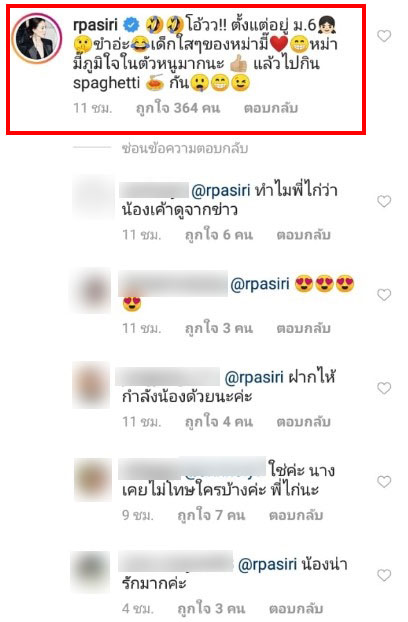Like the reply 'น้องน่ารักมากค่ะ'
Image resolution: width=408 pixels, height=622 pixels.
[384, 575]
